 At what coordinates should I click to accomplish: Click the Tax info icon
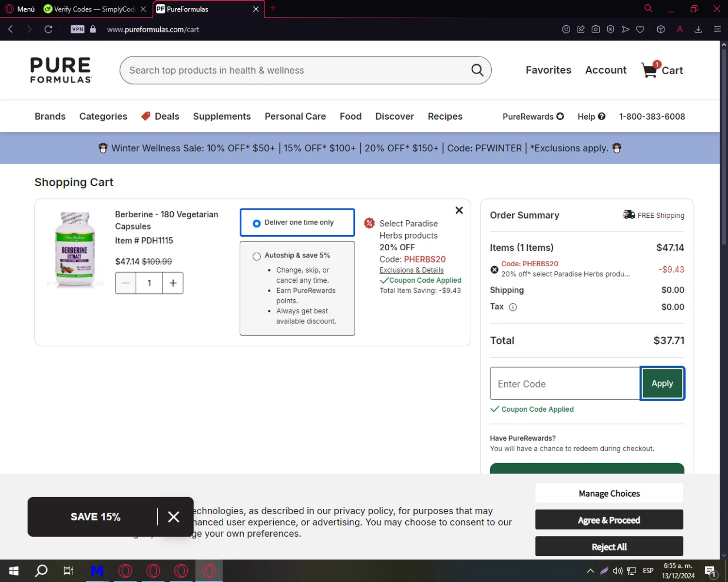(513, 307)
